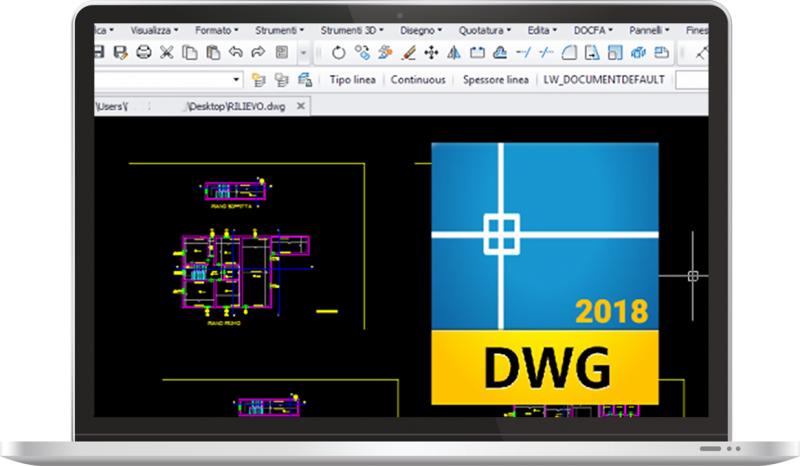This screenshot has width=800, height=466.
Task: Select the Scale nested squares tool
Action: pyautogui.click(x=615, y=53)
